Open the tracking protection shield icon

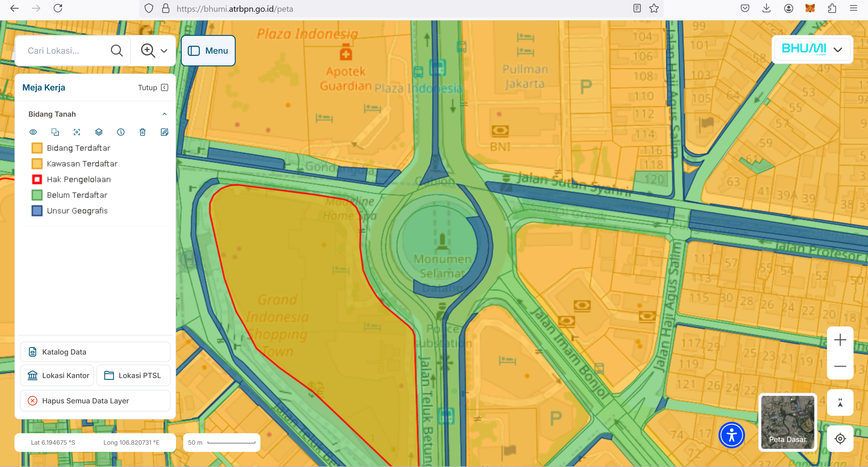(149, 8)
